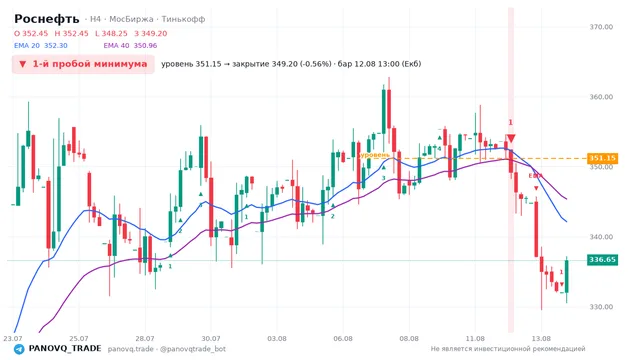The height and width of the screenshot is (360, 640).
Task: Click the '23.07' date axis label
Action: (13, 339)
